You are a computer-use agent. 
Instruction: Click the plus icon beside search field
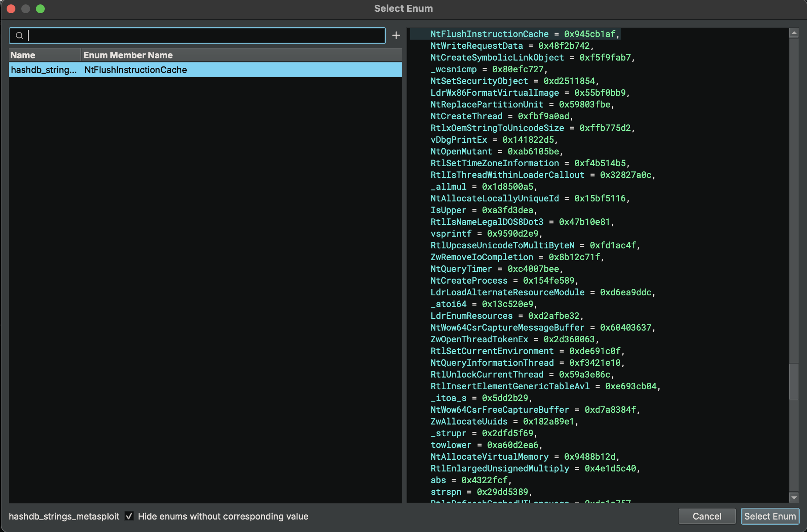coord(396,35)
